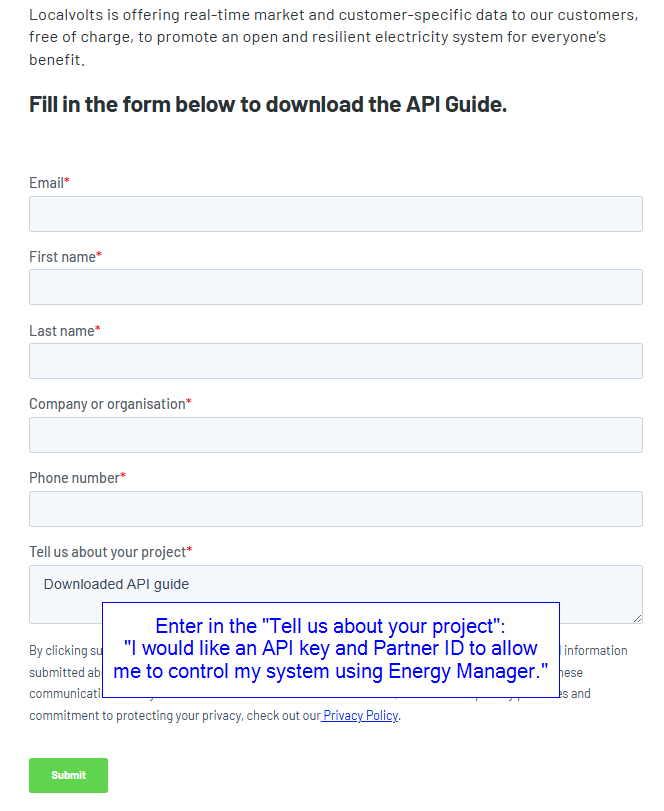Click the blue-bordered instruction callout box
This screenshot has width=664, height=811.
(x=330, y=650)
